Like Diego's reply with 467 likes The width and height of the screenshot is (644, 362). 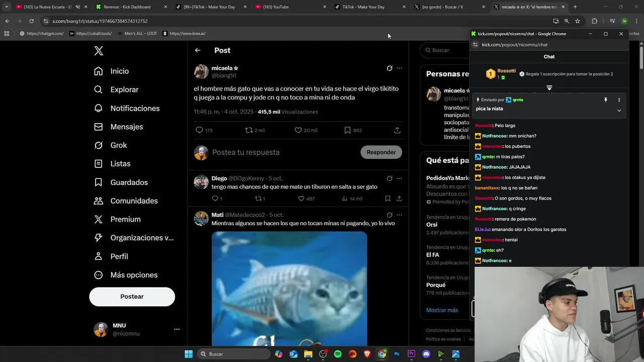(x=306, y=199)
